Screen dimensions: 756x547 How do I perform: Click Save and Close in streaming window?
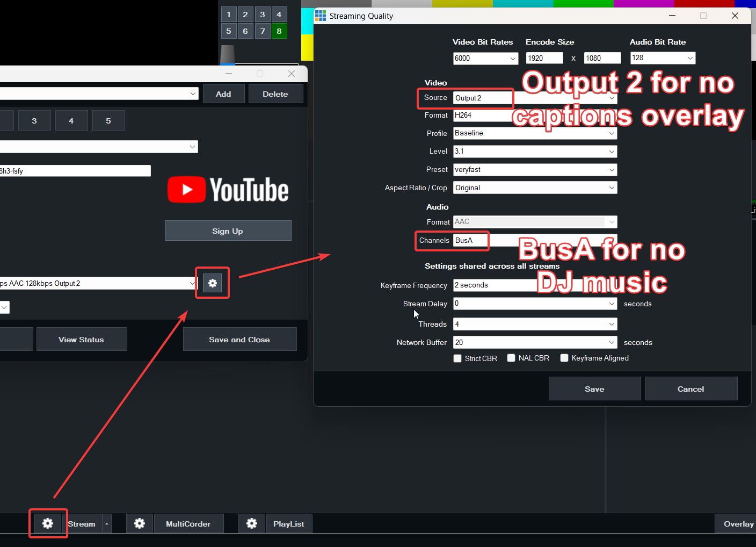[x=239, y=339]
